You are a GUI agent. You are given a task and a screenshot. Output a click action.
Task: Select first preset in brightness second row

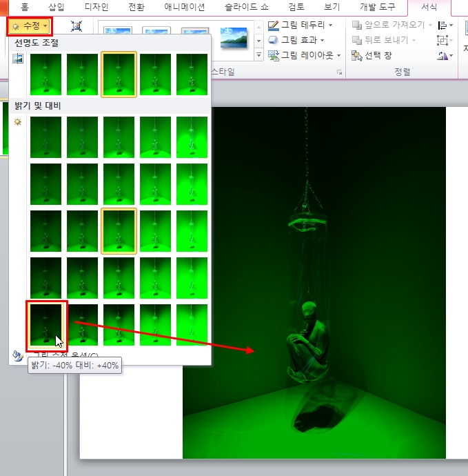[45, 184]
